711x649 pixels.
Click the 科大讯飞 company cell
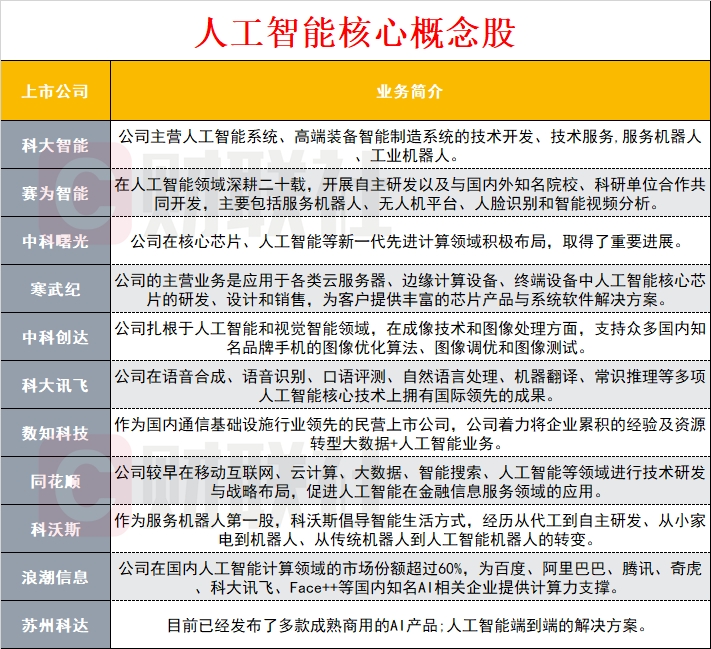(x=55, y=385)
